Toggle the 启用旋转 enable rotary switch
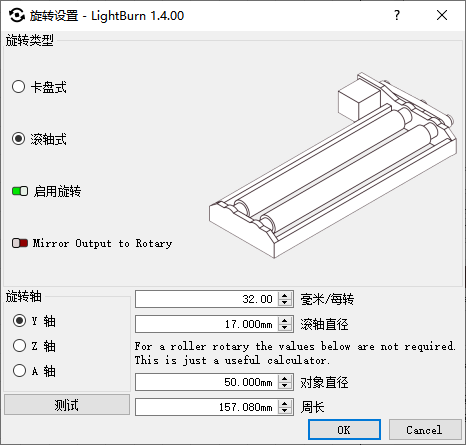This screenshot has height=445, width=466. 20,191
